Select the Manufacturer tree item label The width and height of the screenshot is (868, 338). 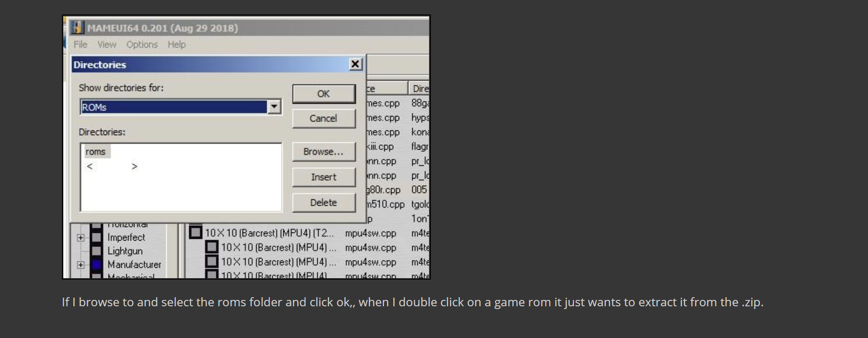click(x=134, y=265)
